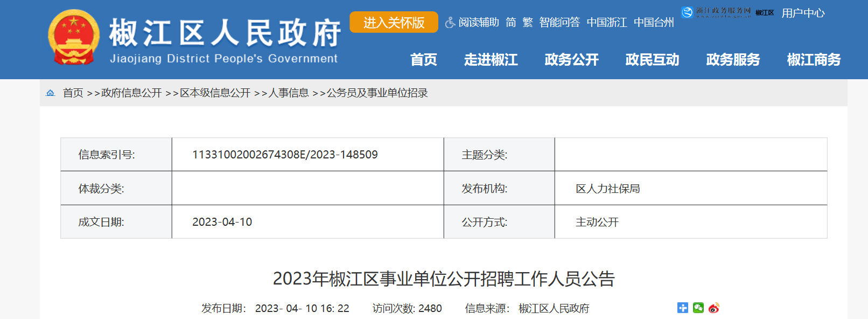Share article via Weibo icon

(714, 308)
